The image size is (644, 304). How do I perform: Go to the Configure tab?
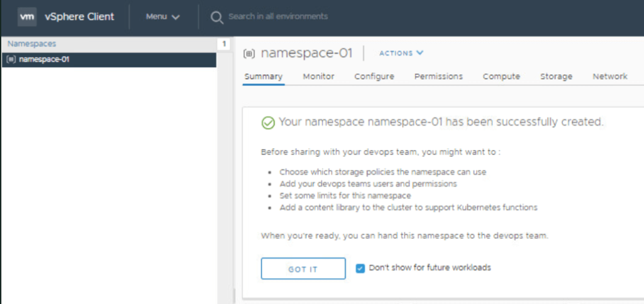[374, 77]
